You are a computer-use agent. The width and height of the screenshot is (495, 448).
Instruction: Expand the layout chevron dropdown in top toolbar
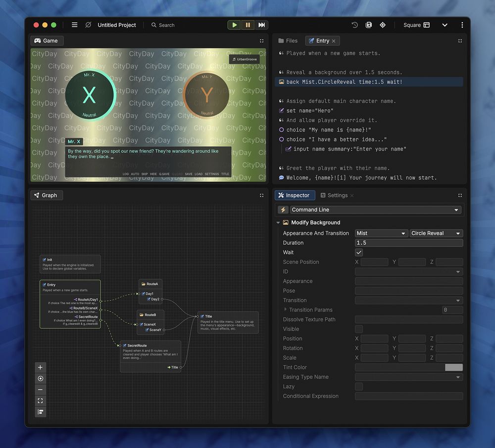click(445, 25)
